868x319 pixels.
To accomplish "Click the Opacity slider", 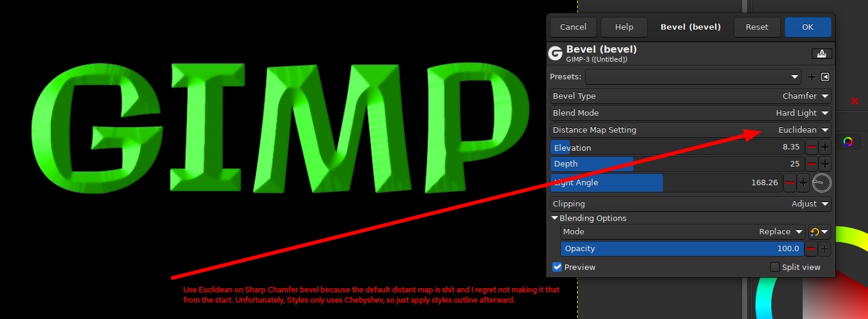I will [682, 249].
